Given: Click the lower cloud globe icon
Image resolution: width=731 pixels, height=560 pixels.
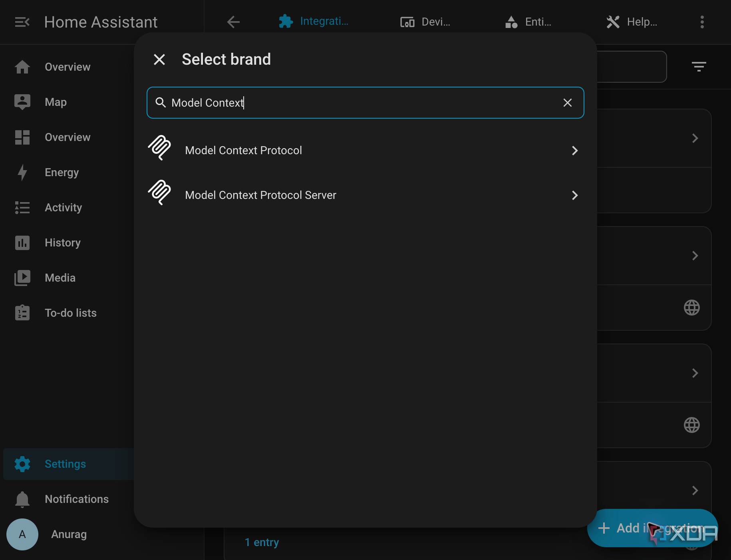Looking at the screenshot, I should click(692, 425).
